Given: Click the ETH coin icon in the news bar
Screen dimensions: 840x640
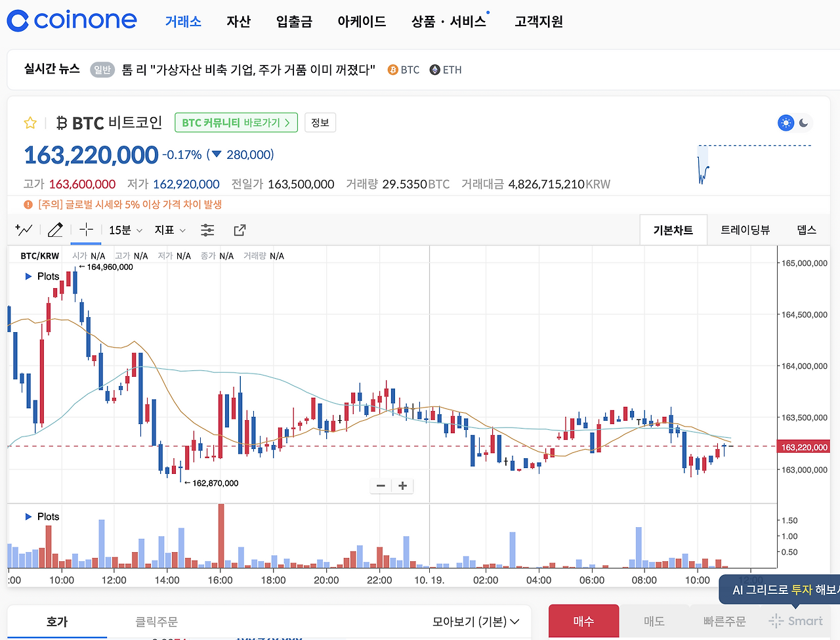Looking at the screenshot, I should click(x=434, y=70).
